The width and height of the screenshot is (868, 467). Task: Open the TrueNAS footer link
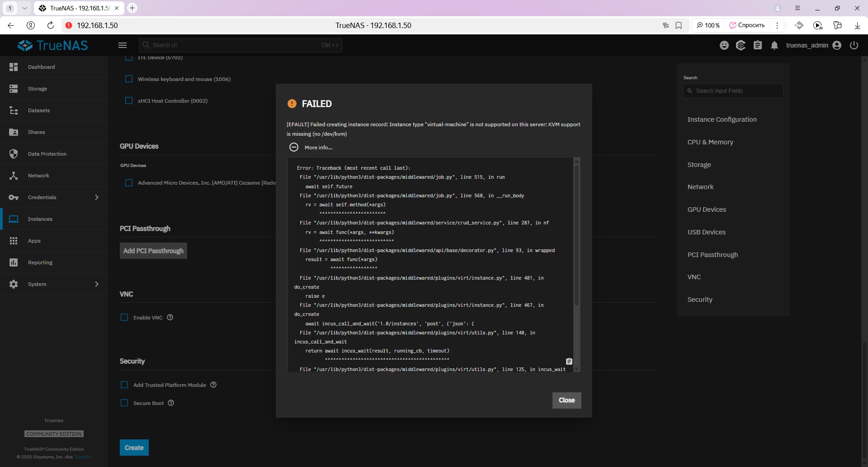tap(82, 457)
